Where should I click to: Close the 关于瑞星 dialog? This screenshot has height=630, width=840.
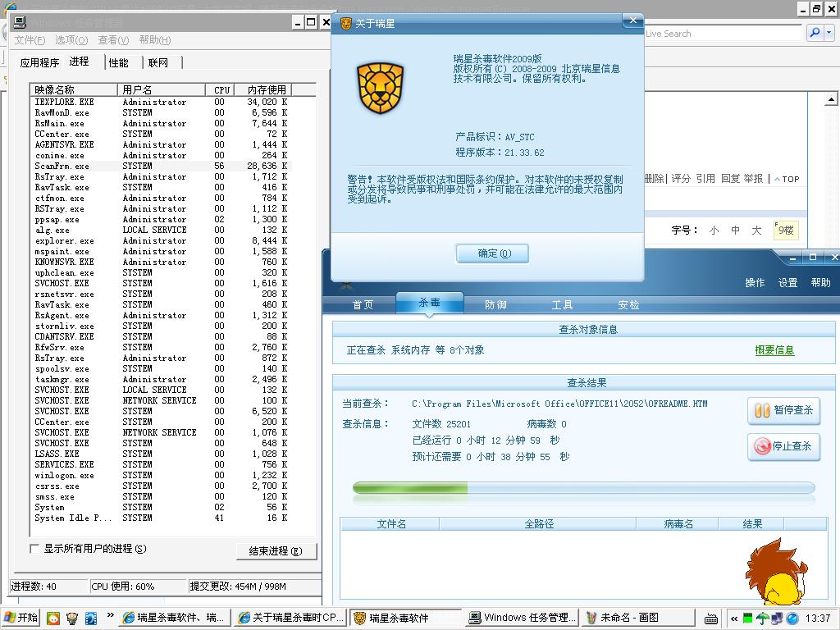pyautogui.click(x=632, y=21)
